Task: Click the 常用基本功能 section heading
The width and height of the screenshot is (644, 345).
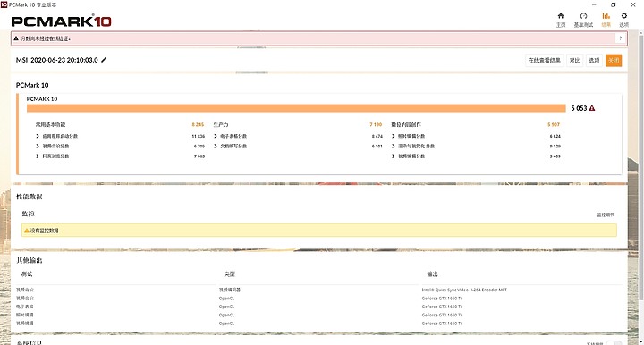Action: [x=50, y=124]
